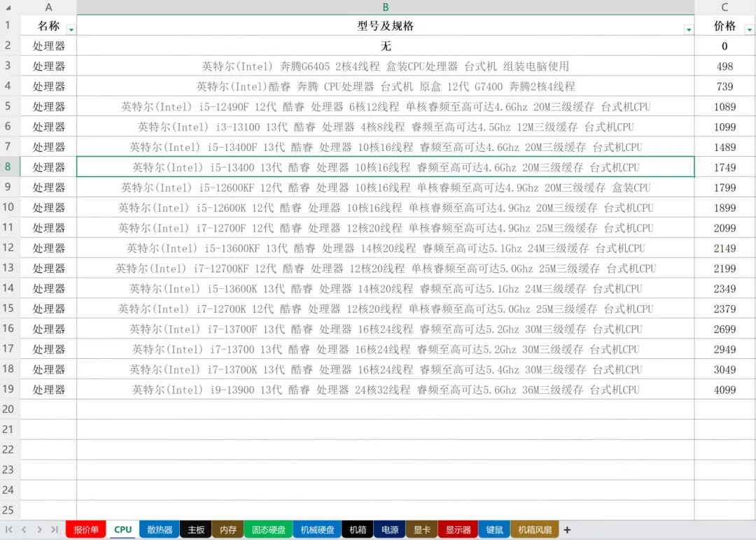The image size is (756, 540).
Task: Switch to the 键鼠 sheet tab
Action: point(494,530)
